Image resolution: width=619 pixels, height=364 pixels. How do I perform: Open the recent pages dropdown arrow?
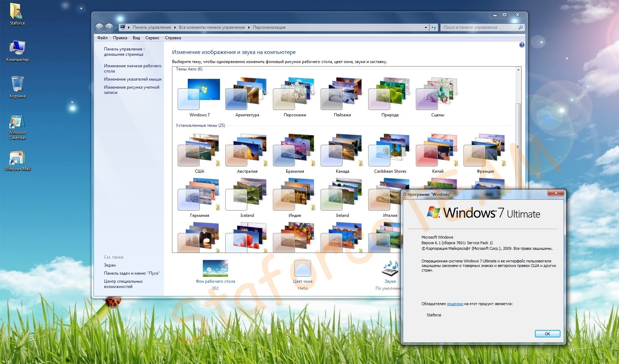click(x=116, y=28)
